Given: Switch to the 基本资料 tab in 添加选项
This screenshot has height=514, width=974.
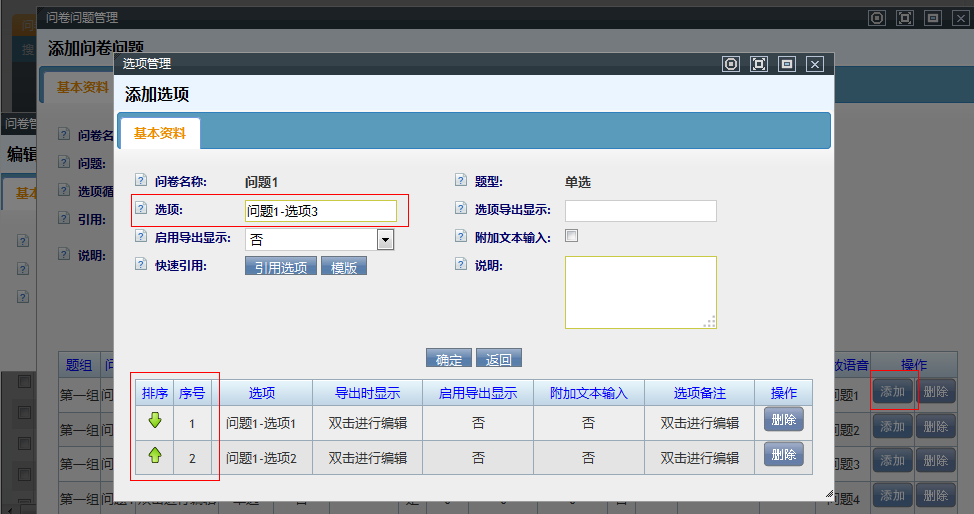Looking at the screenshot, I should [160, 133].
